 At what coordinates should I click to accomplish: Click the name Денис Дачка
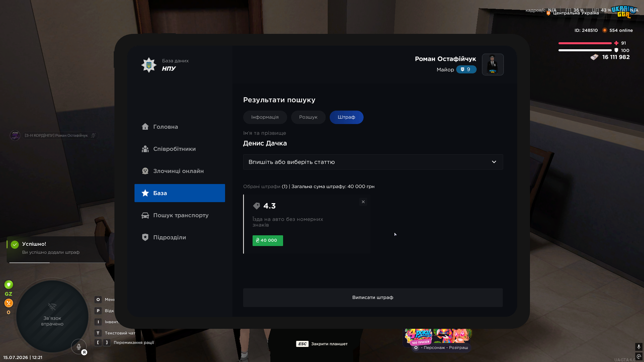(265, 143)
